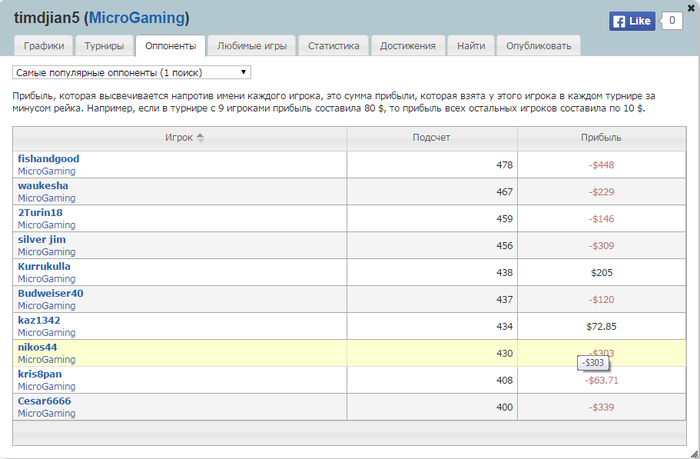Open player nikos44 profile

point(38,347)
